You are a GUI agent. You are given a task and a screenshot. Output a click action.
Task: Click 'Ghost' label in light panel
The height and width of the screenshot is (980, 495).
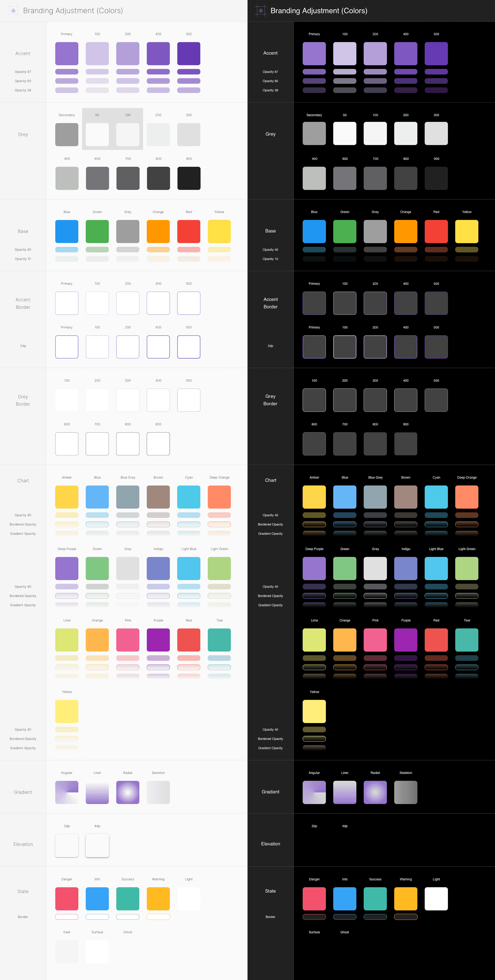click(128, 932)
